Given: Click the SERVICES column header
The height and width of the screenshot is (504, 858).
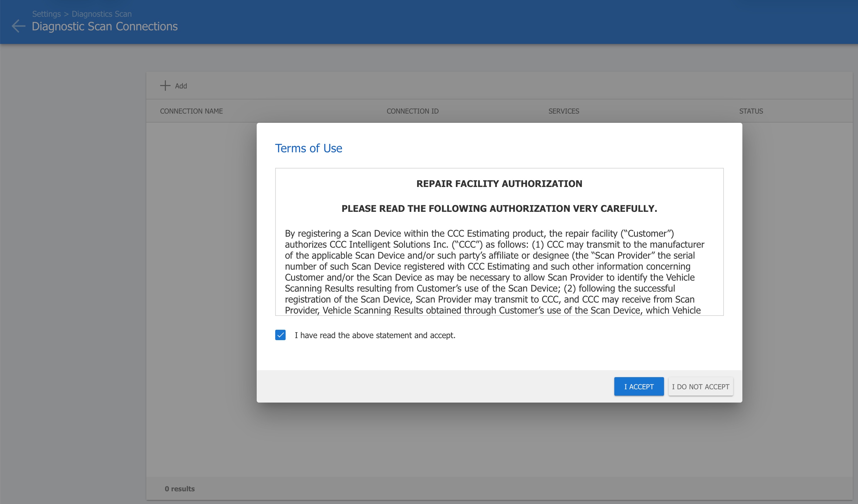Looking at the screenshot, I should (563, 111).
